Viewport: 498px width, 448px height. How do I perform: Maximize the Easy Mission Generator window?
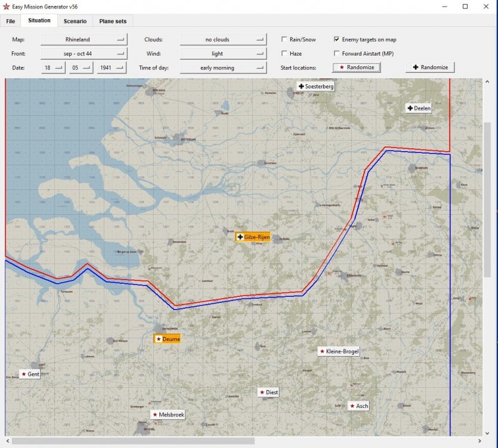click(465, 7)
